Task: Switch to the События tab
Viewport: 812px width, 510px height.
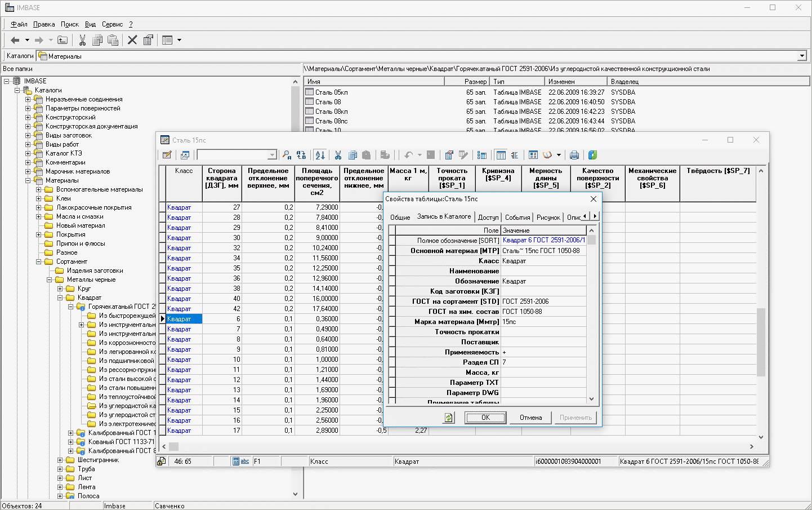Action: coord(517,217)
